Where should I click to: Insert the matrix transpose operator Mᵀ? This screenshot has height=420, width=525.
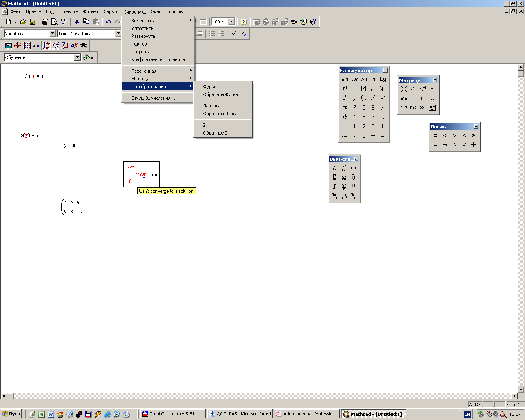pyautogui.click(x=423, y=98)
